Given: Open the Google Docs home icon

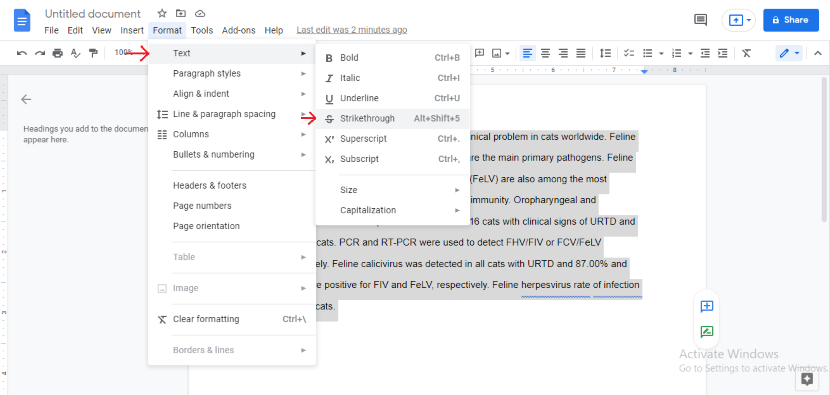Looking at the screenshot, I should (x=22, y=21).
